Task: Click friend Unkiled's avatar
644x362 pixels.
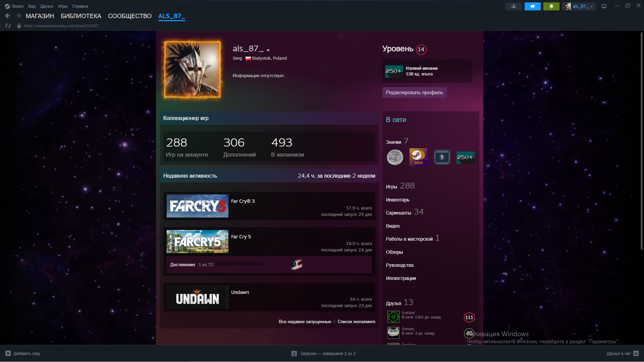Action: [393, 317]
